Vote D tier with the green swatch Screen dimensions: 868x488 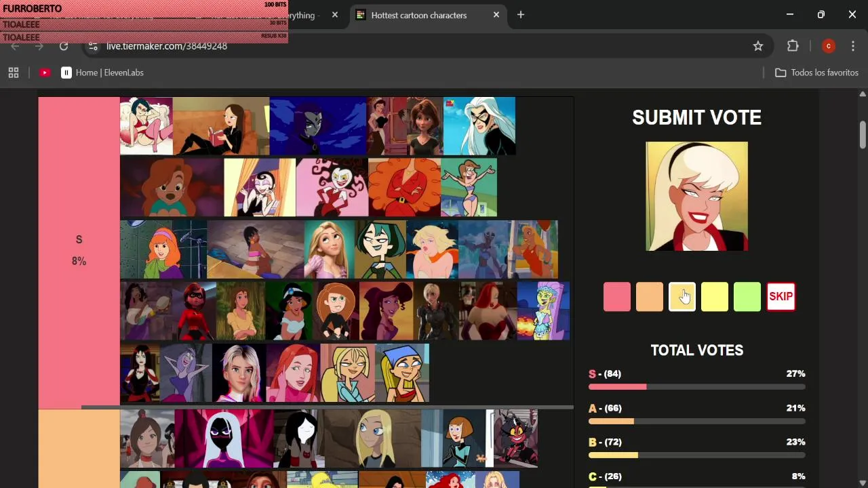point(747,297)
